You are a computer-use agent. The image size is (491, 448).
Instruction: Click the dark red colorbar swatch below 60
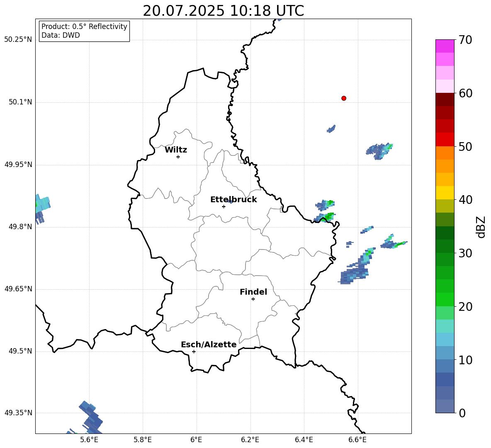445,99
